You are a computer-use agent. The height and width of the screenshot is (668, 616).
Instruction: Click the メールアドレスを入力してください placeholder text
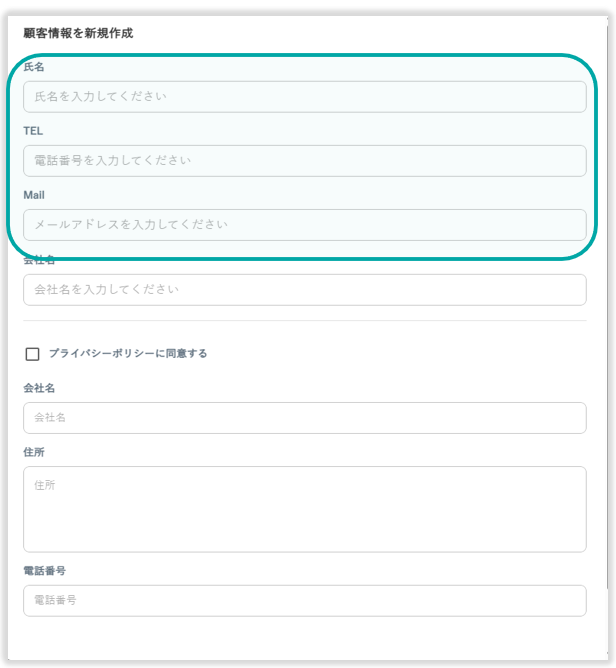coord(131,225)
